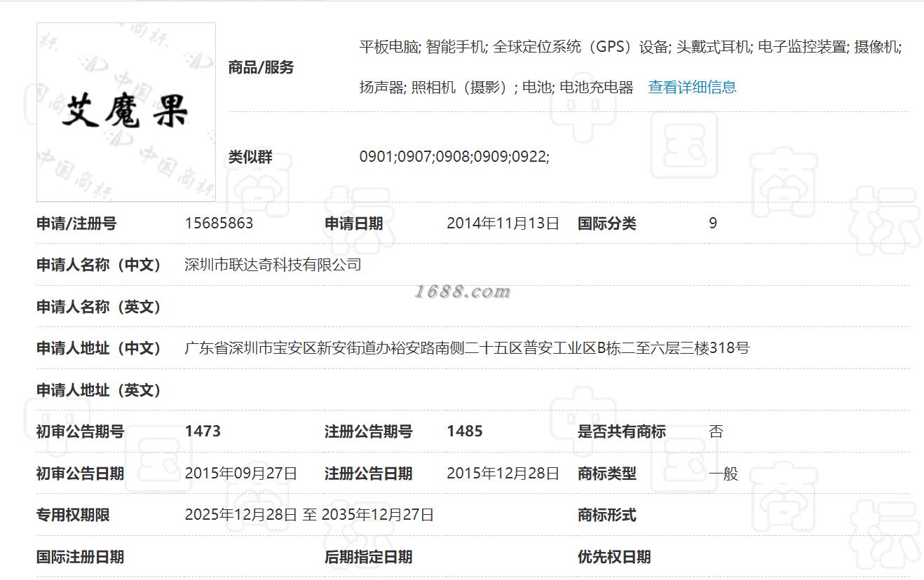924x580 pixels.
Task: Click the 初审公告期号 label
Action: pos(80,431)
